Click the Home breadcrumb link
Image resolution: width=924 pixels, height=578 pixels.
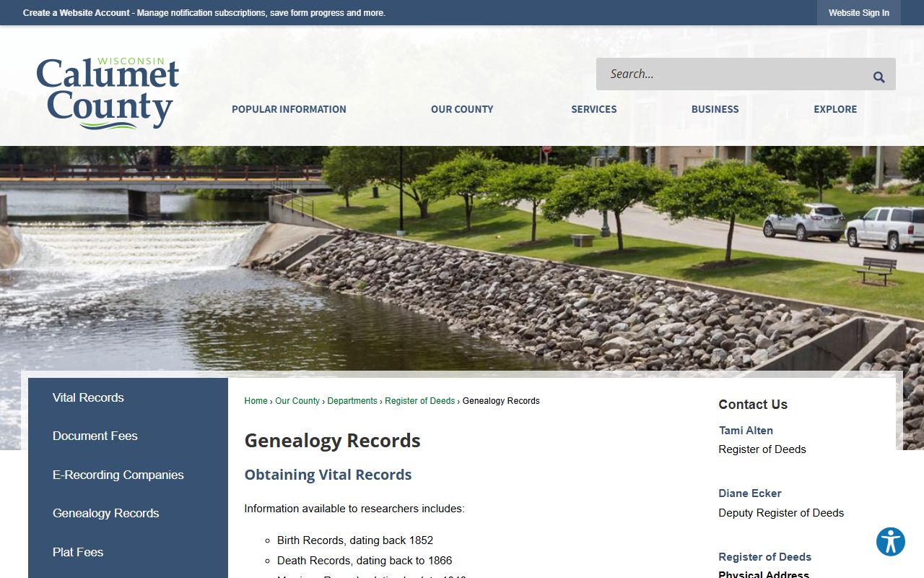pyautogui.click(x=256, y=401)
